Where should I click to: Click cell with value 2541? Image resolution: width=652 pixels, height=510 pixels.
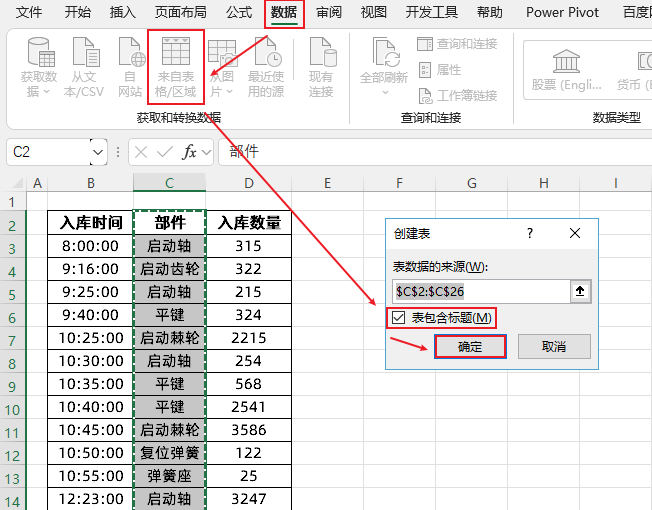[249, 407]
